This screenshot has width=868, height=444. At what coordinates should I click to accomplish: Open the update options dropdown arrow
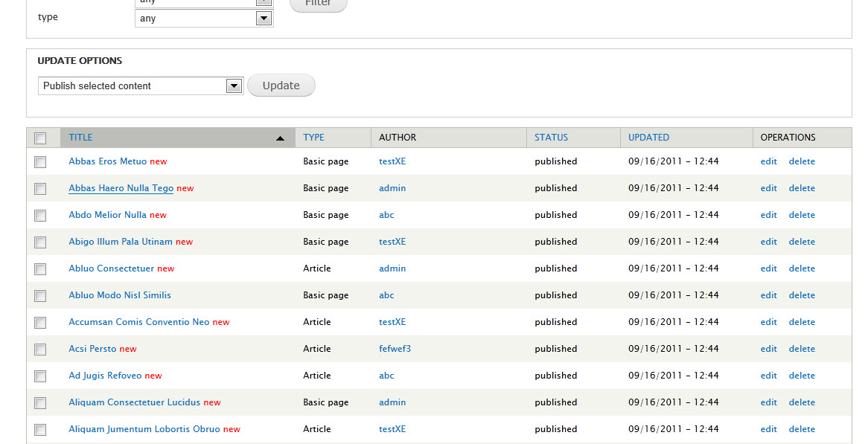coord(234,85)
